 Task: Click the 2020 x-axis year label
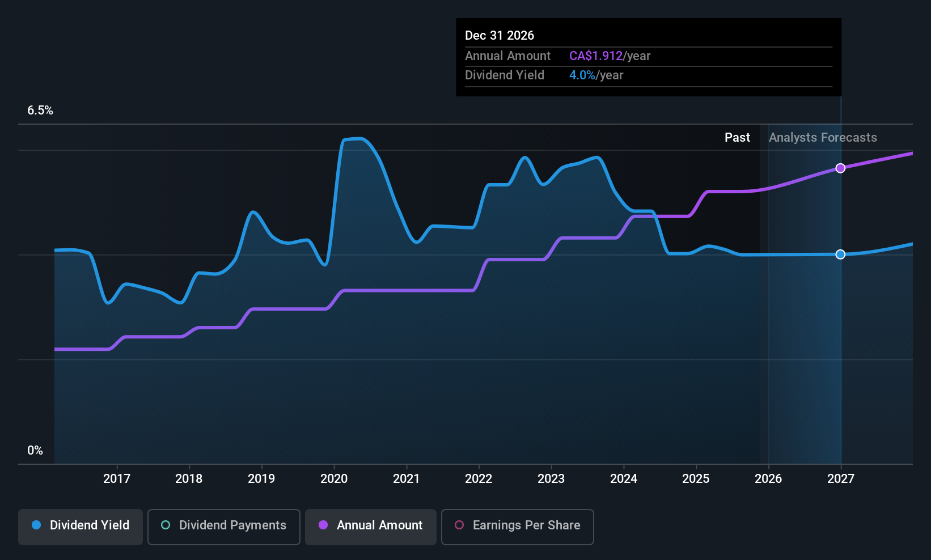(334, 479)
